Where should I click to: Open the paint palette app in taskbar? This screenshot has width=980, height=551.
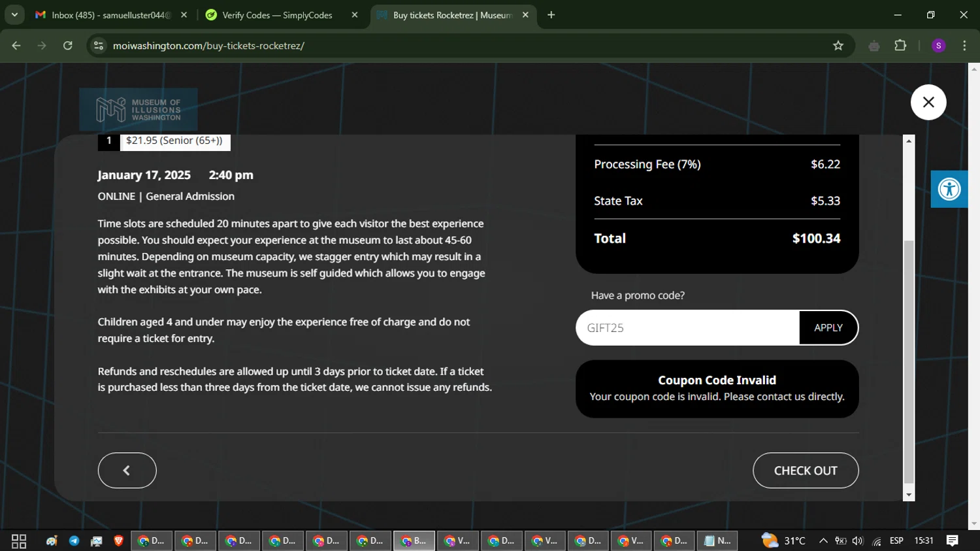pos(52,541)
